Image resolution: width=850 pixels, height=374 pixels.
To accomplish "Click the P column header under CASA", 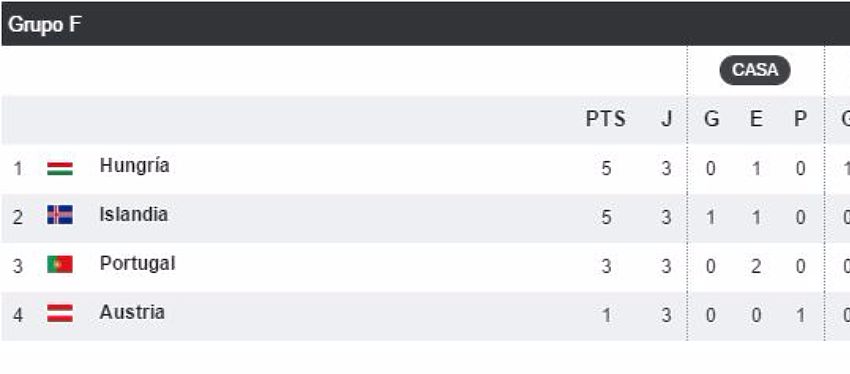I will 800,119.
